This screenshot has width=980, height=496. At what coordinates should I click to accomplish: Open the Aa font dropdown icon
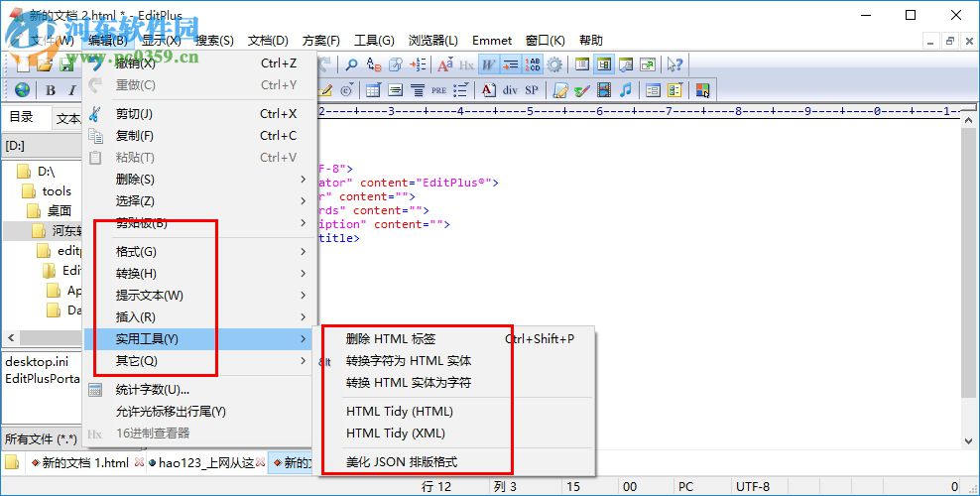(445, 64)
